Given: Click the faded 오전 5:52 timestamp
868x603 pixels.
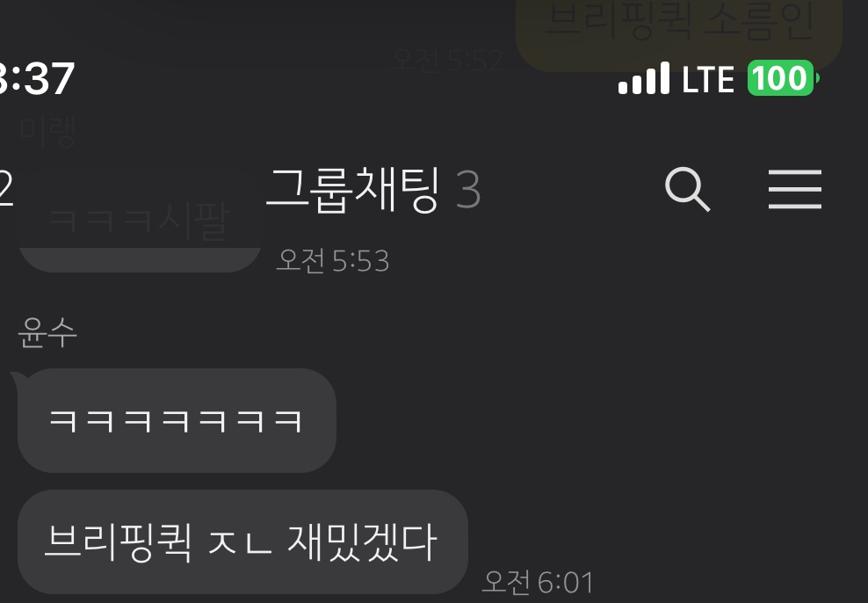Looking at the screenshot, I should click(x=446, y=60).
